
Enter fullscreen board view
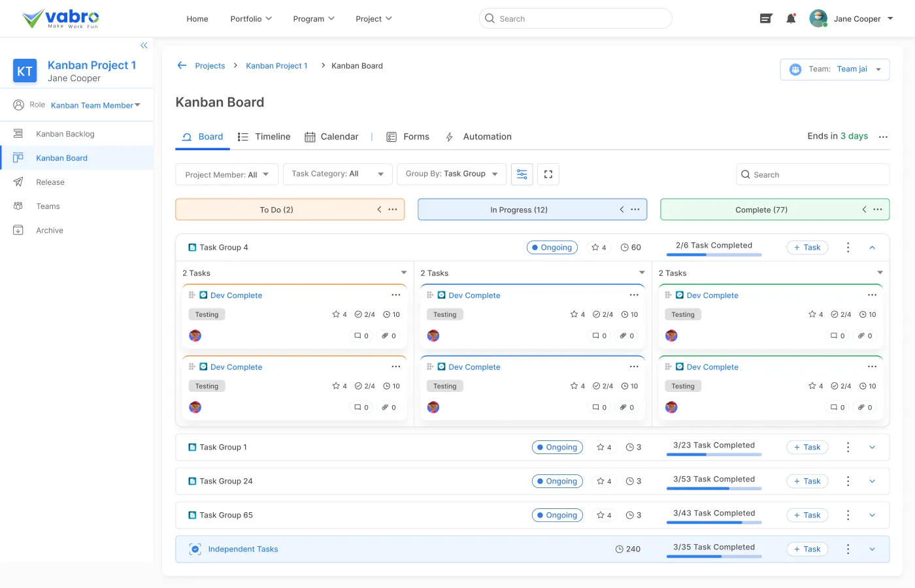[x=548, y=174]
